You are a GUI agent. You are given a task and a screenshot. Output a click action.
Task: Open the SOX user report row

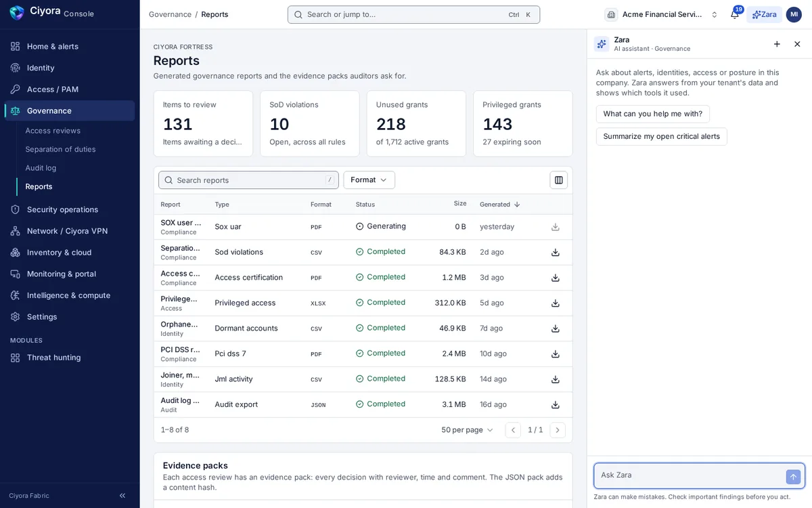pos(363,227)
